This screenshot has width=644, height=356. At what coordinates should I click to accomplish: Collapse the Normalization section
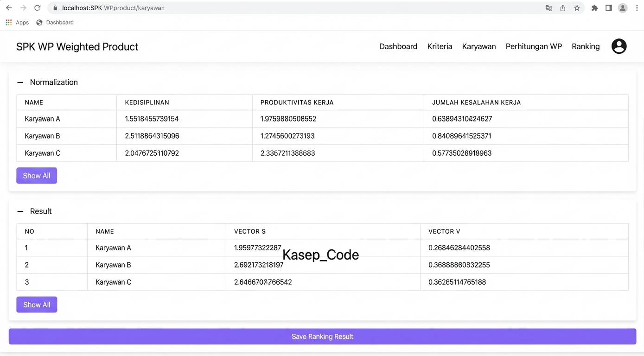(x=20, y=83)
